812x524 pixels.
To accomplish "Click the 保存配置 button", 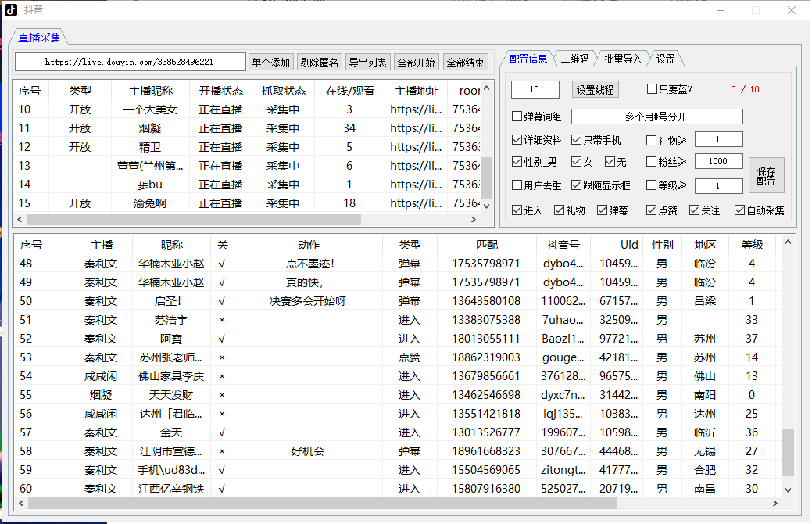I will pyautogui.click(x=766, y=175).
